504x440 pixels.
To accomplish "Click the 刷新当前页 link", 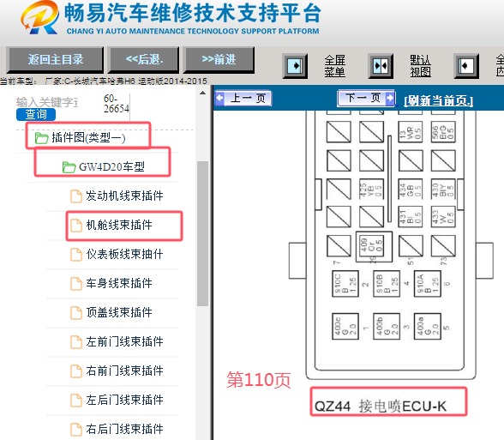I will point(439,100).
